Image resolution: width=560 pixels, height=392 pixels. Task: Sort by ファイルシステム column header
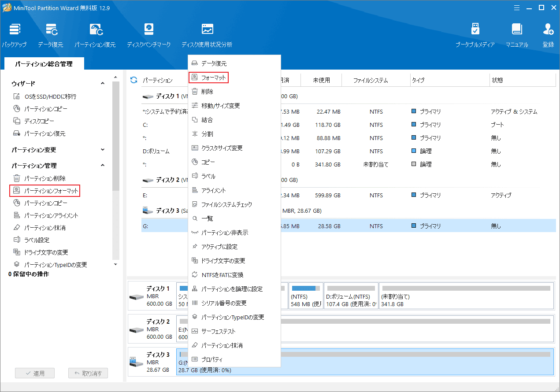371,80
